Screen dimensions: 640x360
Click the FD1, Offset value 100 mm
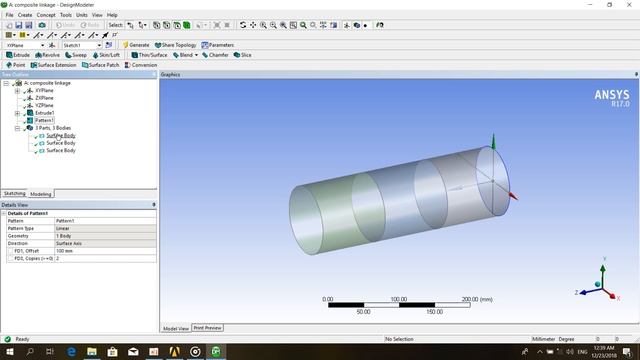click(105, 251)
